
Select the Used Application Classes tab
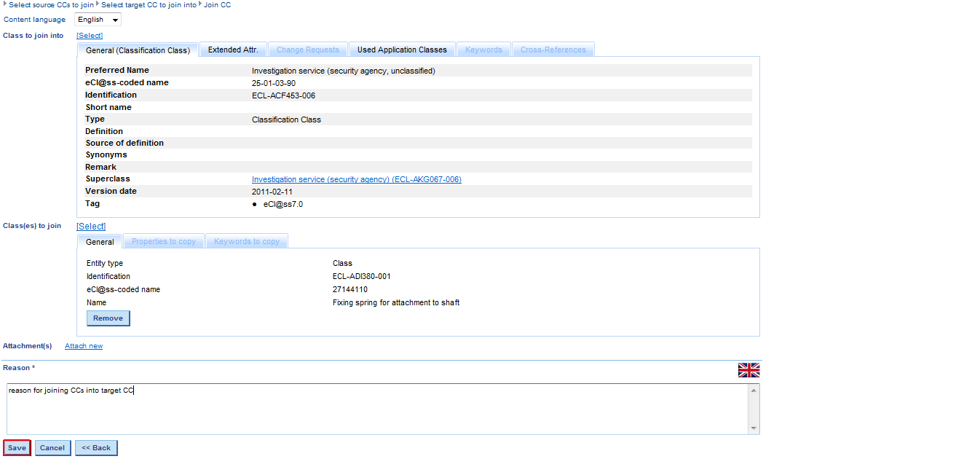[x=402, y=50]
